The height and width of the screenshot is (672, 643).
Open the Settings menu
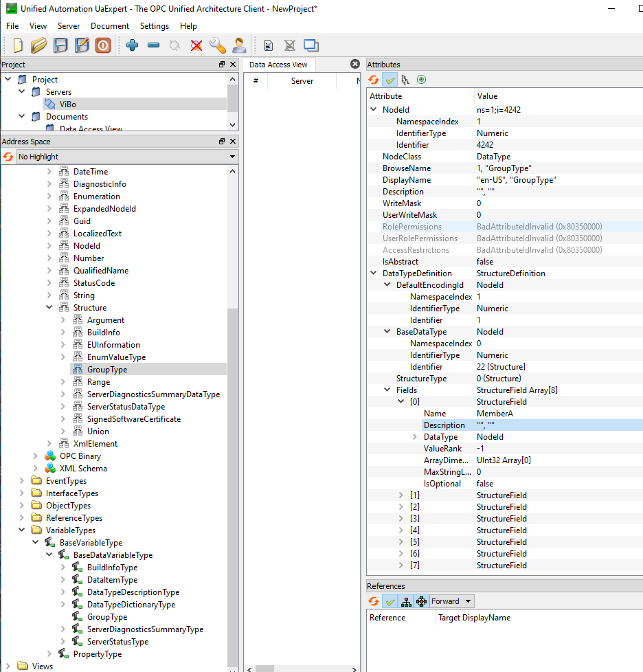coord(154,26)
